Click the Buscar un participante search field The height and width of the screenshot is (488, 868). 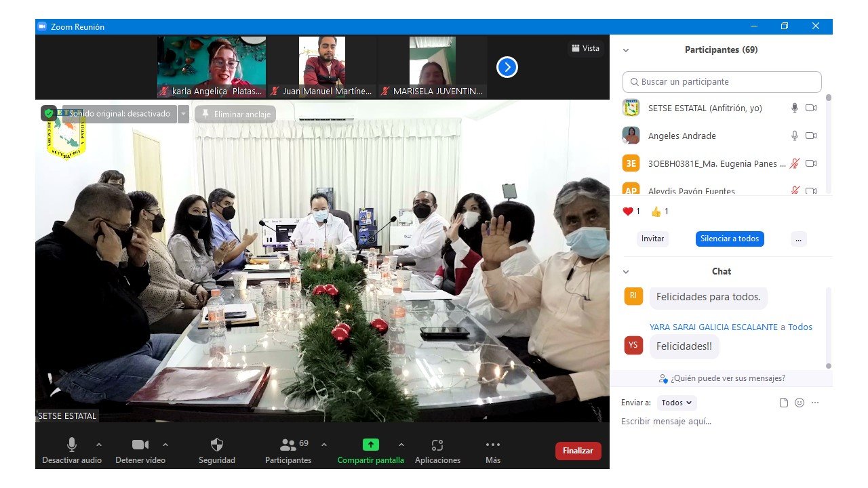point(722,82)
